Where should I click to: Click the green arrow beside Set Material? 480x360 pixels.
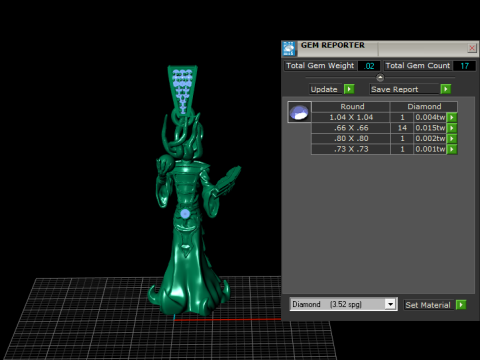pos(461,305)
